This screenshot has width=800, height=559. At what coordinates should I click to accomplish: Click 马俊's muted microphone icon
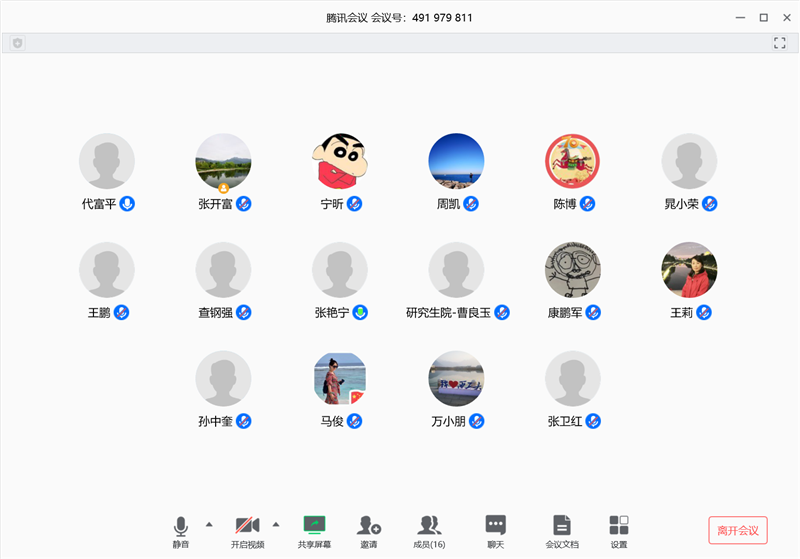355,421
